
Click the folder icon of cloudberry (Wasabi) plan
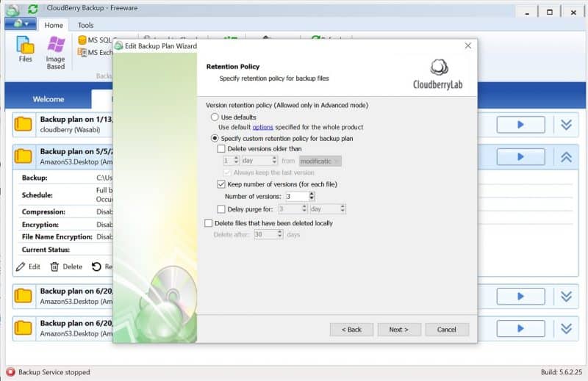click(x=23, y=124)
